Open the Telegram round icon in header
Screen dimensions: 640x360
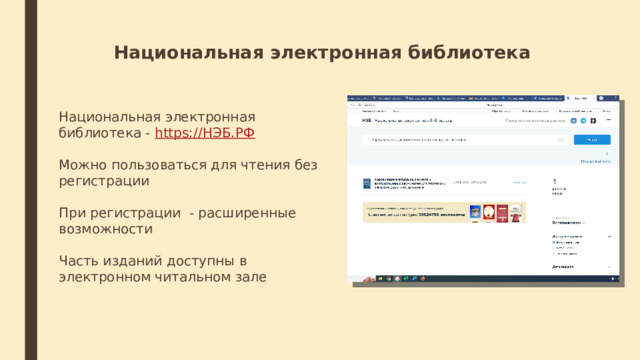click(x=583, y=121)
